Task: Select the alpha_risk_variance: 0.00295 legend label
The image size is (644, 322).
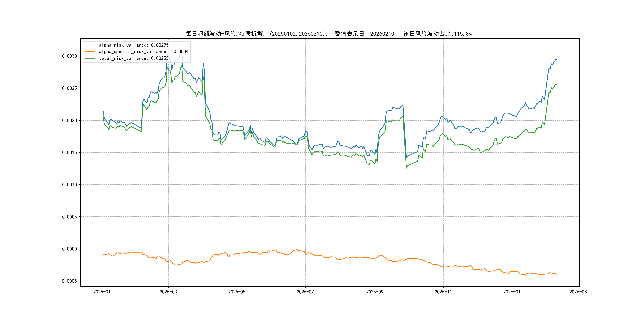Action: tap(134, 45)
